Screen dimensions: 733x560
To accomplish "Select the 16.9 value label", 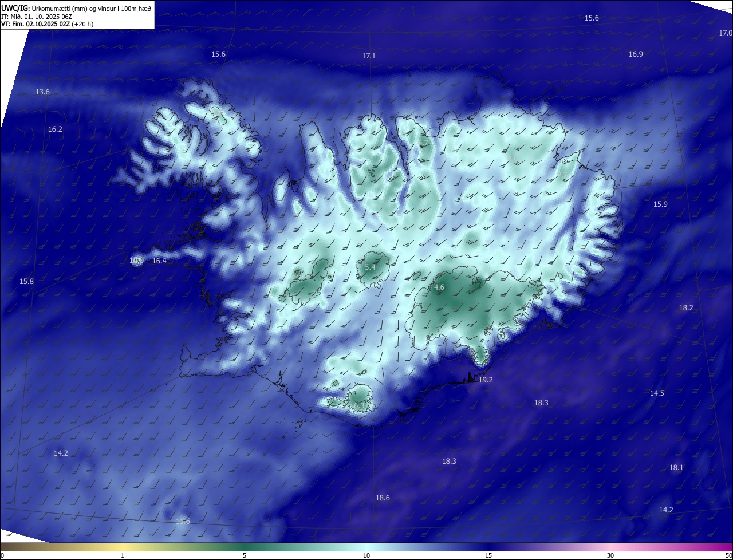I will [636, 54].
